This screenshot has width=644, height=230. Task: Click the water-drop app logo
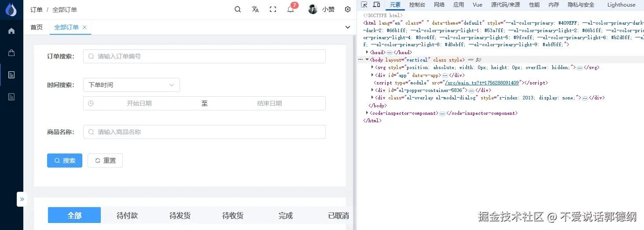click(11, 10)
